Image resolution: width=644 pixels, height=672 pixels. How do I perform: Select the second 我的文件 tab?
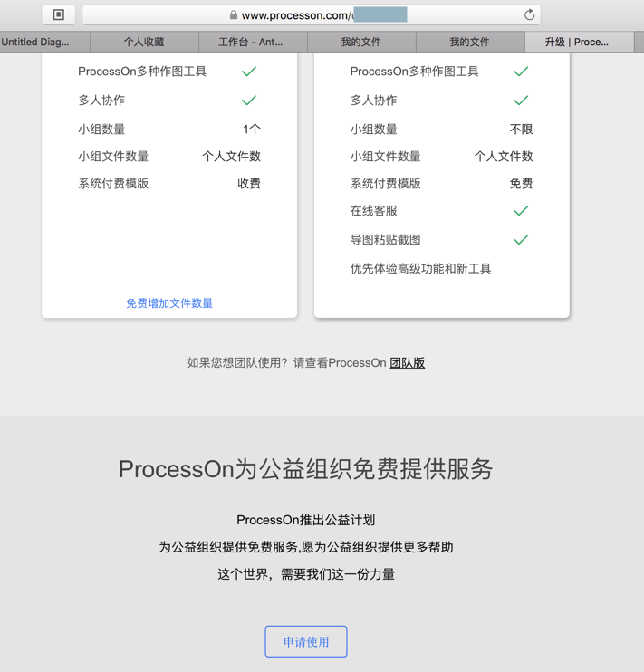tap(470, 42)
